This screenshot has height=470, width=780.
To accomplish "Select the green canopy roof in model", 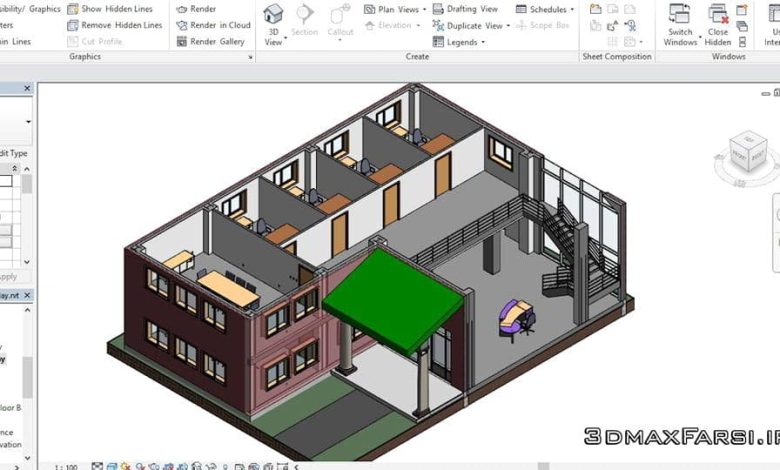I will pyautogui.click(x=393, y=300).
